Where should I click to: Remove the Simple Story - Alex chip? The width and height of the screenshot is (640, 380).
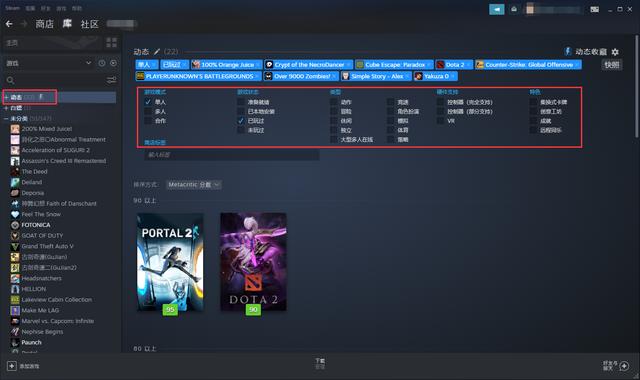pos(407,76)
